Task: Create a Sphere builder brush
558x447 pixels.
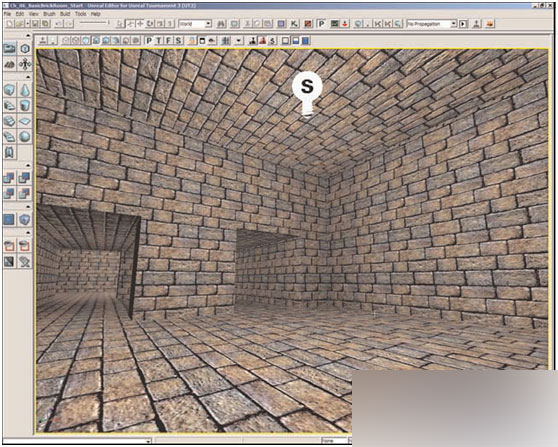Action: [x=25, y=137]
